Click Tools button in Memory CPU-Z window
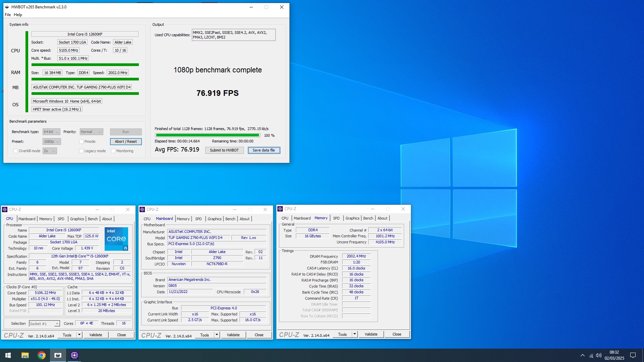This screenshot has width=644, height=362. coord(342,334)
